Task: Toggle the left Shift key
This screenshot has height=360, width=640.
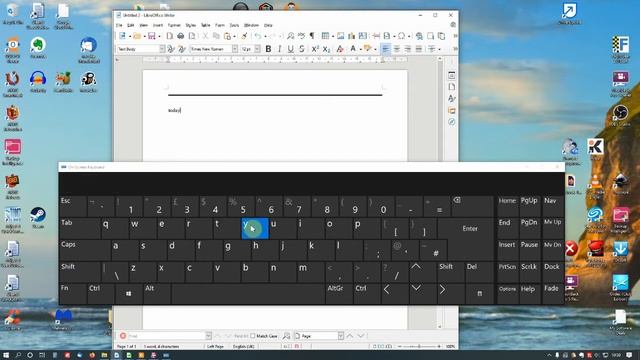Action: [80, 272]
